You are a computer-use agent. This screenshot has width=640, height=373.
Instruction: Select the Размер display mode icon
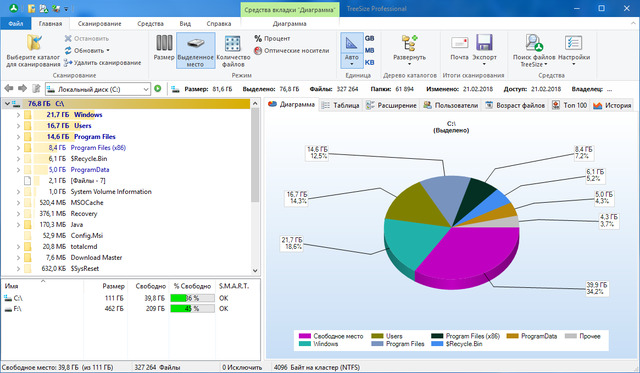tap(164, 43)
